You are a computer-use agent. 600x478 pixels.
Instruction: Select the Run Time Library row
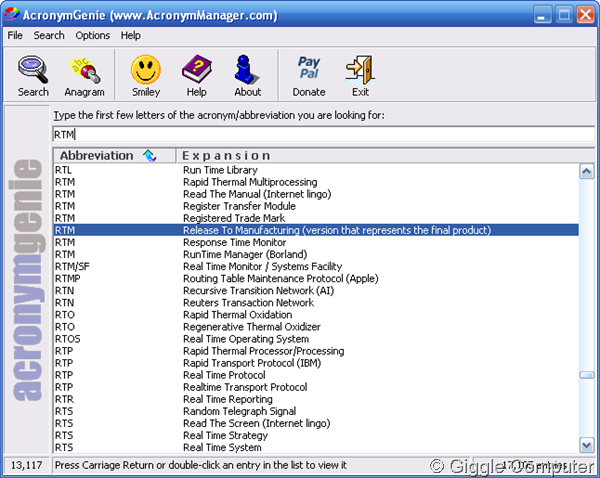point(222,170)
